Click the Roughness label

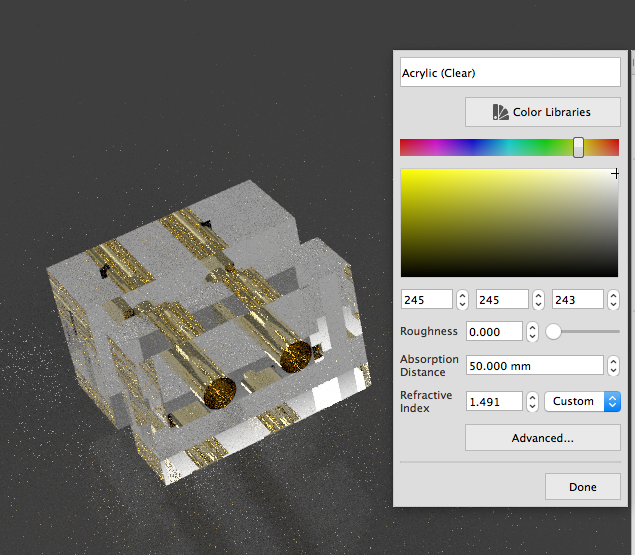429,331
